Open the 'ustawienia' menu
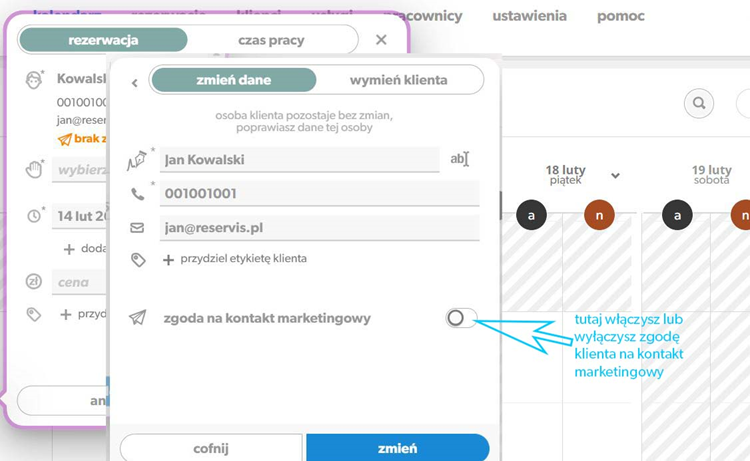 (529, 16)
